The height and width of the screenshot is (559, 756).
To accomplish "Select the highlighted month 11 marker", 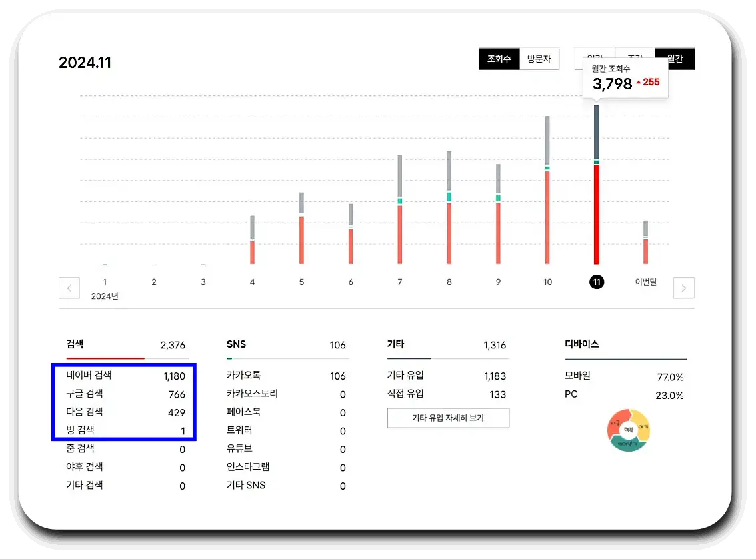I will coord(596,282).
